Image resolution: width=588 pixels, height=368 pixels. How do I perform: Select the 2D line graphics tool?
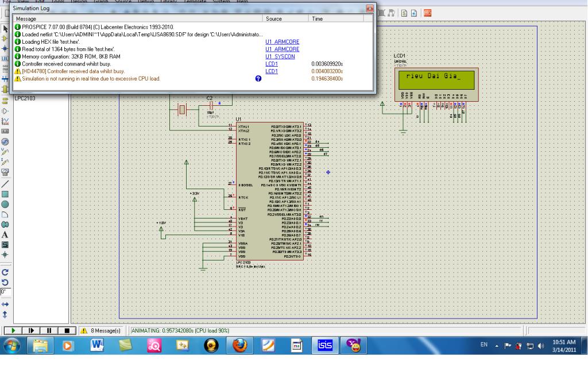pos(5,183)
